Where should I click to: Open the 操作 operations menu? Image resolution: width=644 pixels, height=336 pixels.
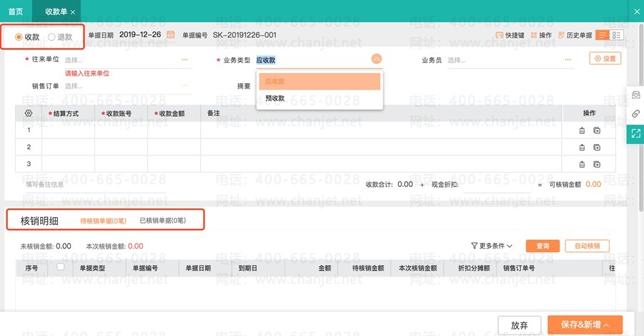[541, 35]
